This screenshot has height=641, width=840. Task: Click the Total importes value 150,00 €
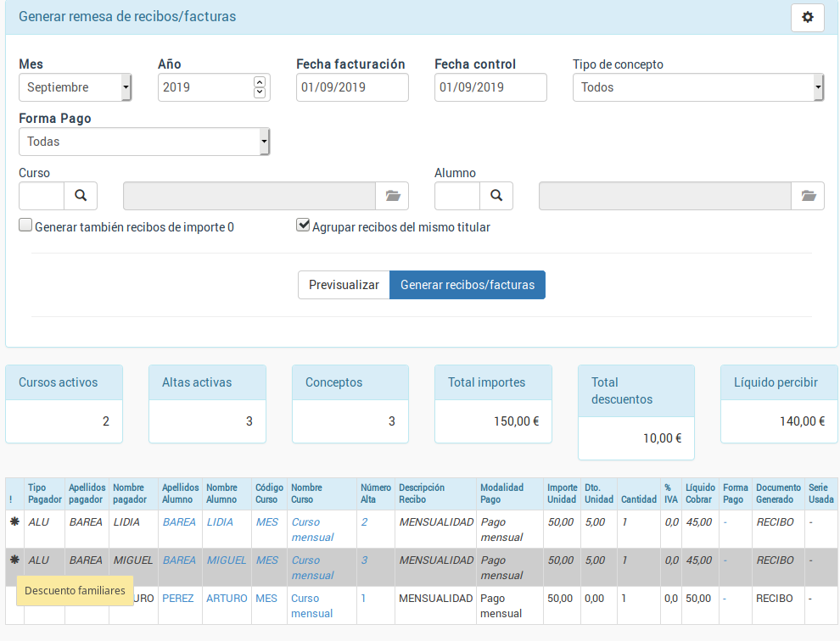point(516,421)
